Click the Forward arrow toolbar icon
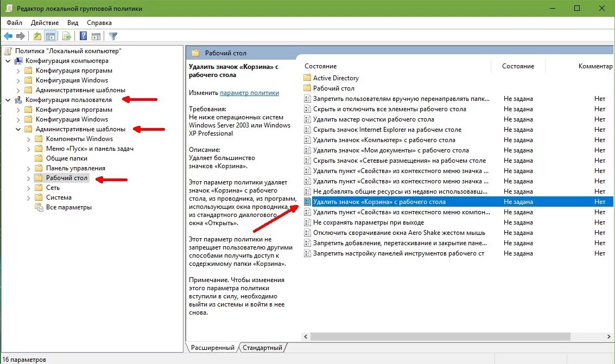This screenshot has width=615, height=364. (x=21, y=36)
